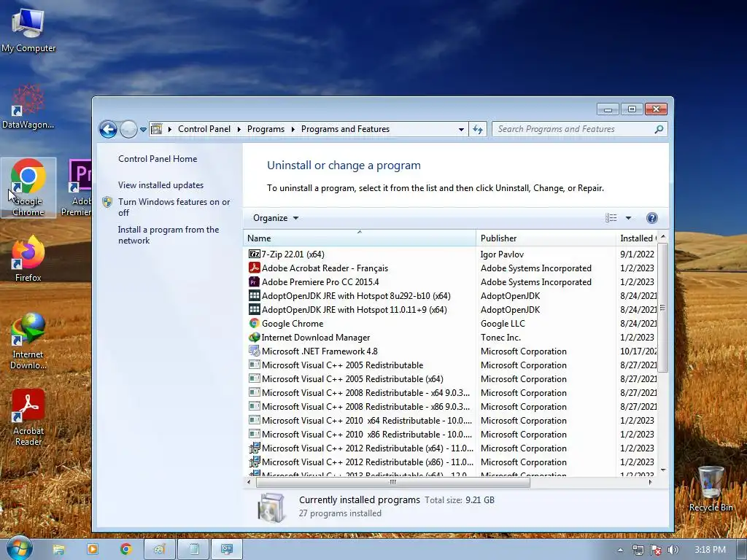Viewport: 747px width, 560px height.
Task: Click the search magnifier icon
Action: [659, 129]
